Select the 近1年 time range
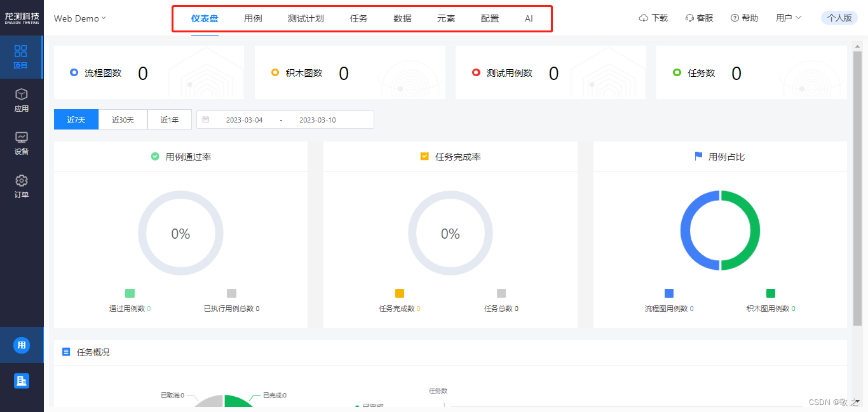This screenshot has width=868, height=412. click(170, 119)
